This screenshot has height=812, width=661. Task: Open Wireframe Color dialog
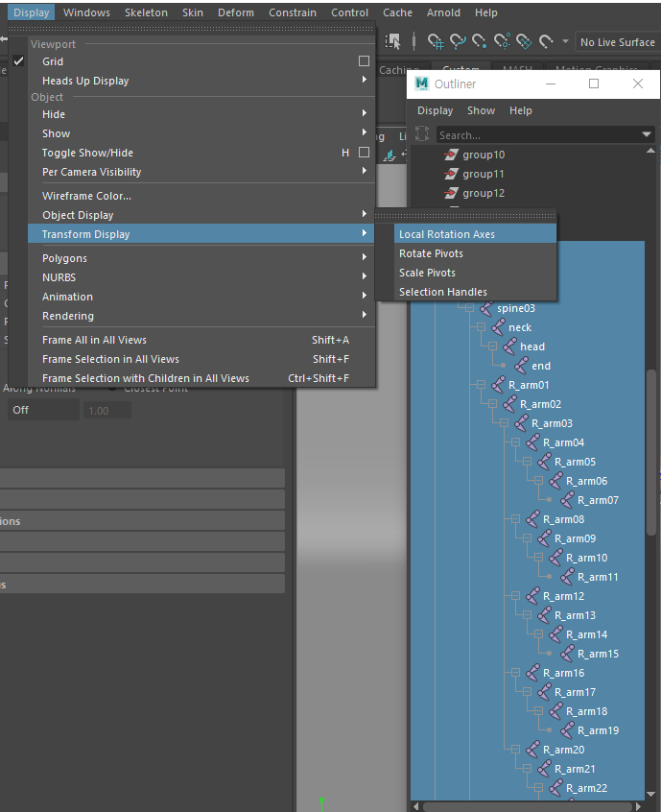click(x=201, y=196)
